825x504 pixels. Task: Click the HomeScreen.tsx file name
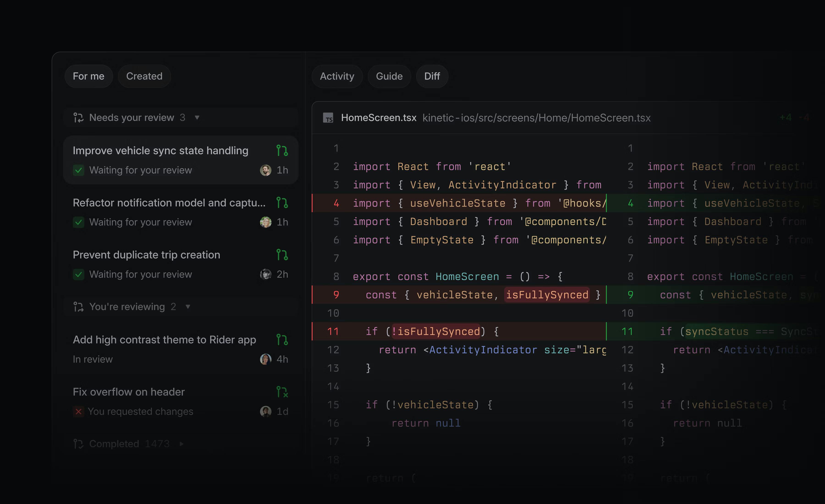(x=379, y=118)
